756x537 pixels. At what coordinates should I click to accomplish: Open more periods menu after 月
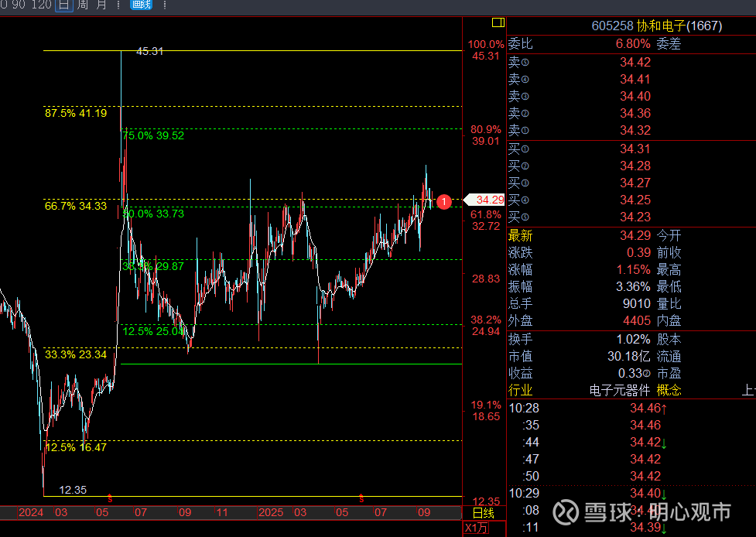coord(118,5)
